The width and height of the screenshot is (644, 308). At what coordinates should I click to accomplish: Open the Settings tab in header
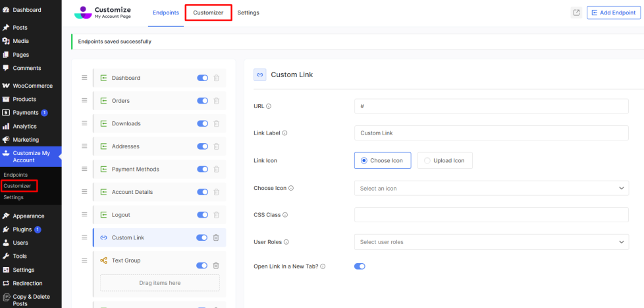click(248, 13)
